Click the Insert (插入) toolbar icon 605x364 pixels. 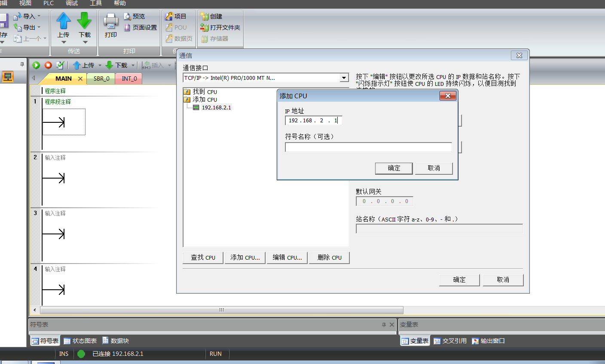(x=146, y=65)
